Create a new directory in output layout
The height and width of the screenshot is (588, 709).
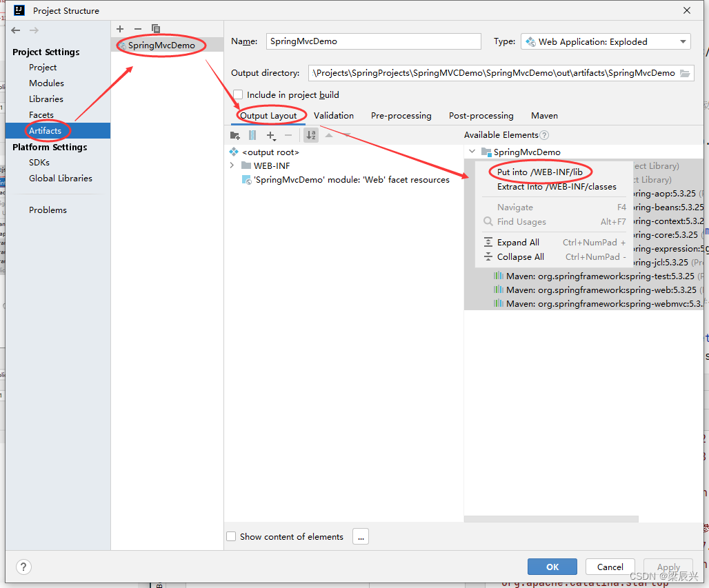[x=234, y=135]
